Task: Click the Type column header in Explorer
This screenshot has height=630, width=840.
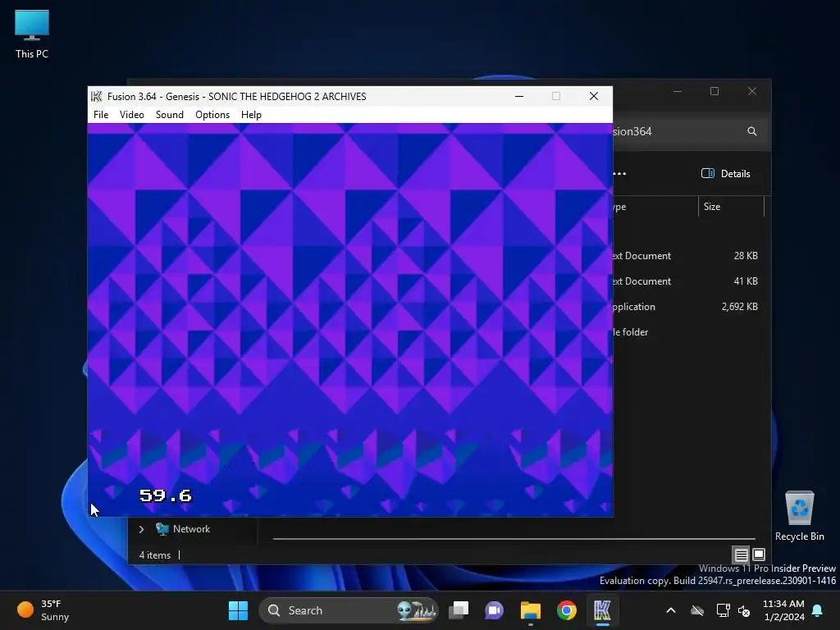Action: (654, 207)
